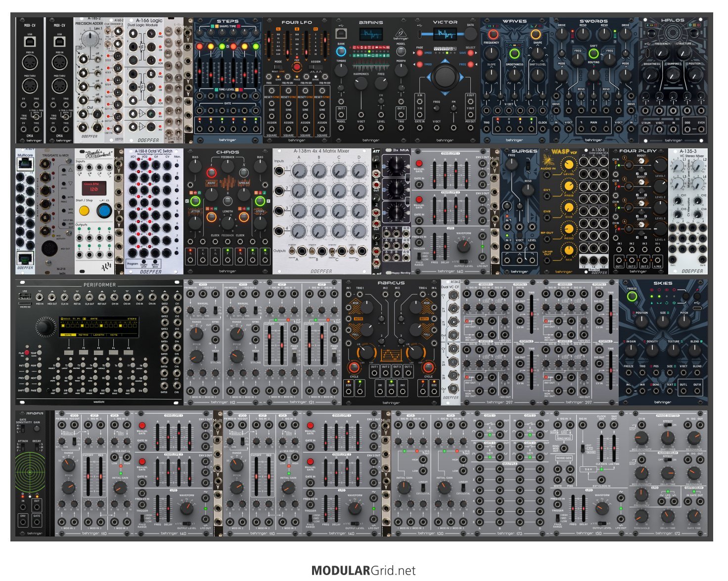Screen dimensions: 728x581
Task: Click the large encoder knob on Per|former
Action: [x=45, y=327]
